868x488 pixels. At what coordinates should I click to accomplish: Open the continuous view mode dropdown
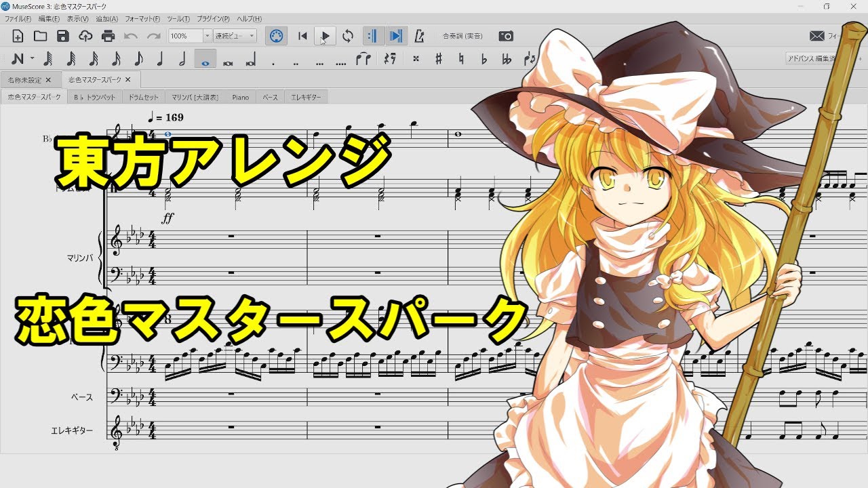pos(235,36)
